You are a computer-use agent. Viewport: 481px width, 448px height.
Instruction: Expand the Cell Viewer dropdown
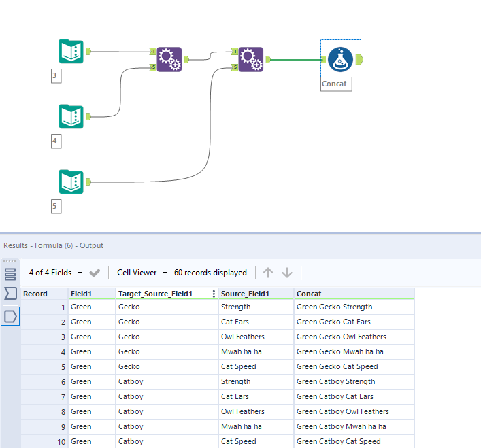(142, 273)
